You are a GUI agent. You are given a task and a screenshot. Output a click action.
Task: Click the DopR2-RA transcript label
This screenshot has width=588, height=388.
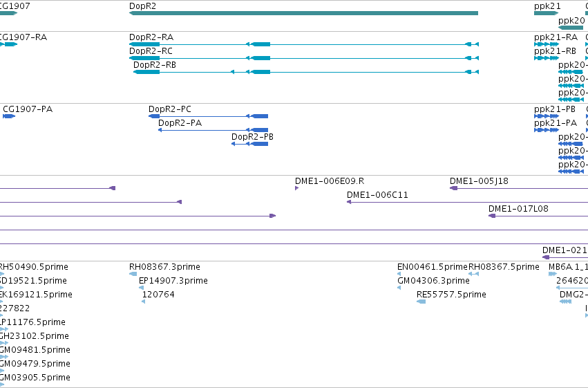[151, 37]
